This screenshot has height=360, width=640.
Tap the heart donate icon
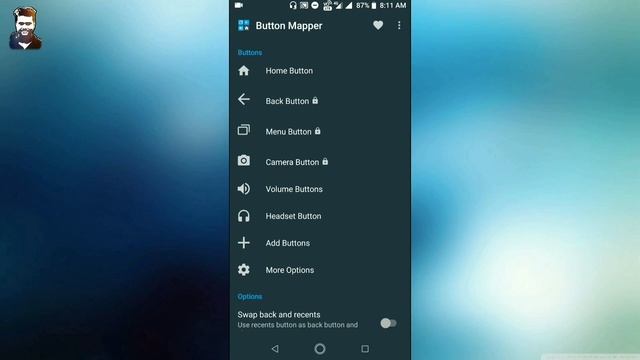coord(378,25)
